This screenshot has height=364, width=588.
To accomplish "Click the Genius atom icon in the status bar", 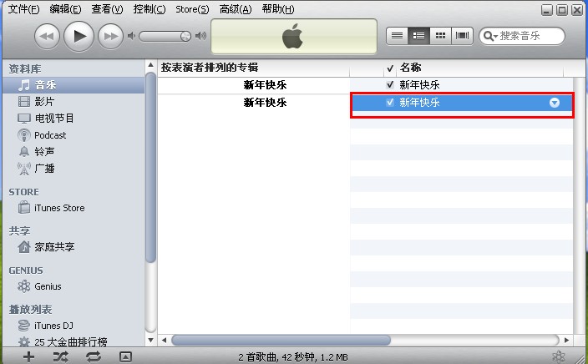I will tap(559, 356).
